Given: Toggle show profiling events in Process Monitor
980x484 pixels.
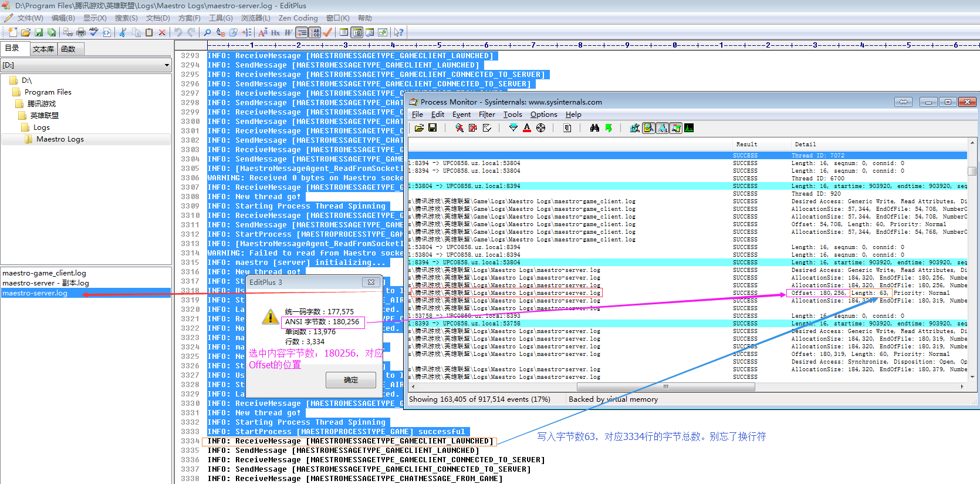Looking at the screenshot, I should click(689, 127).
